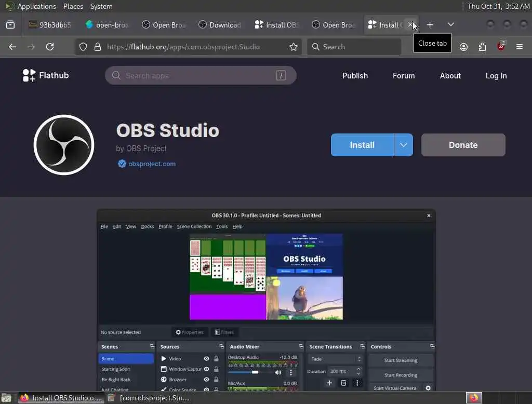
Task: Open the Firefox hamburger menu
Action: [520, 47]
